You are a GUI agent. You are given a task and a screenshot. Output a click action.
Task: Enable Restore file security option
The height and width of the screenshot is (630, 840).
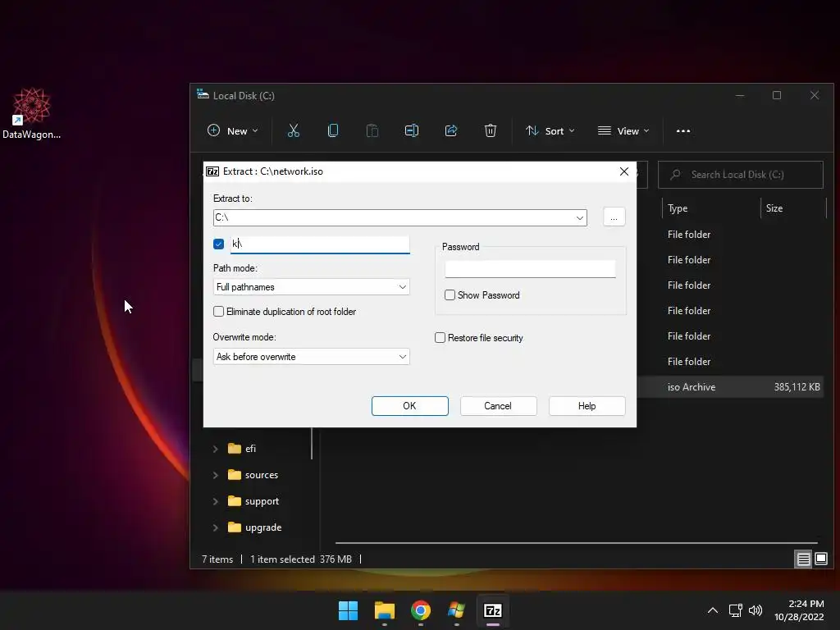tap(440, 338)
